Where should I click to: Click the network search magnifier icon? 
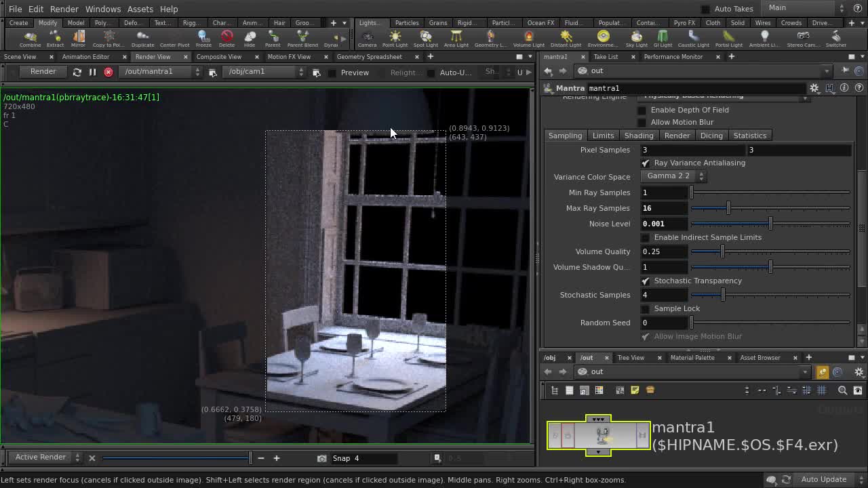click(x=842, y=390)
